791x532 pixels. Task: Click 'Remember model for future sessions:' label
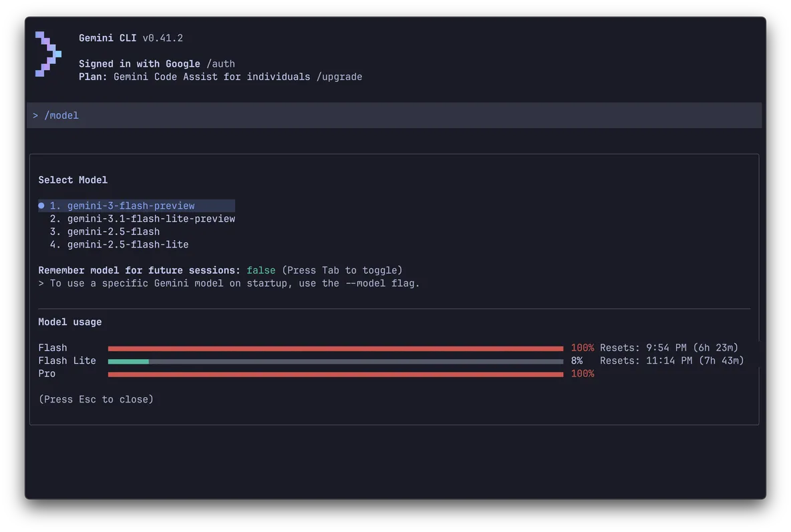[139, 270]
